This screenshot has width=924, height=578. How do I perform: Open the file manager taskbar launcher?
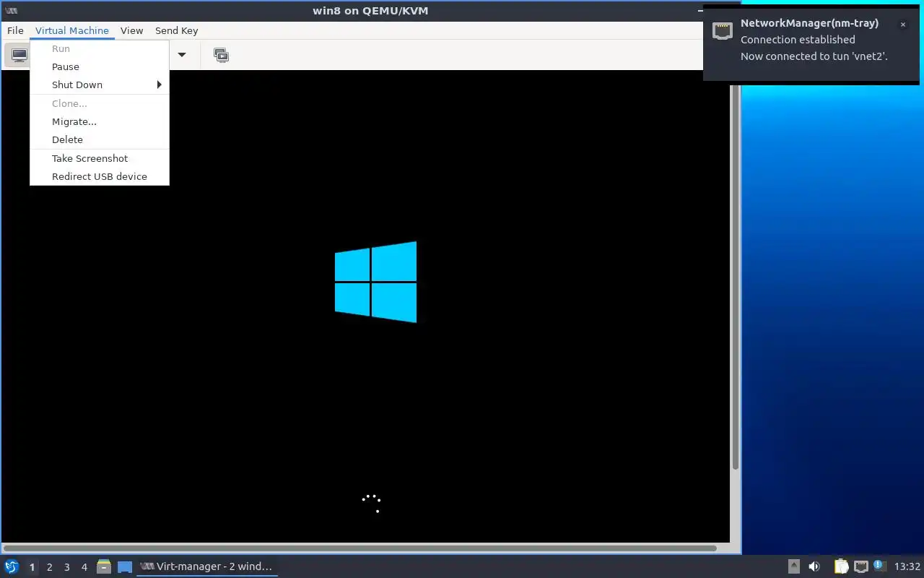(x=104, y=566)
